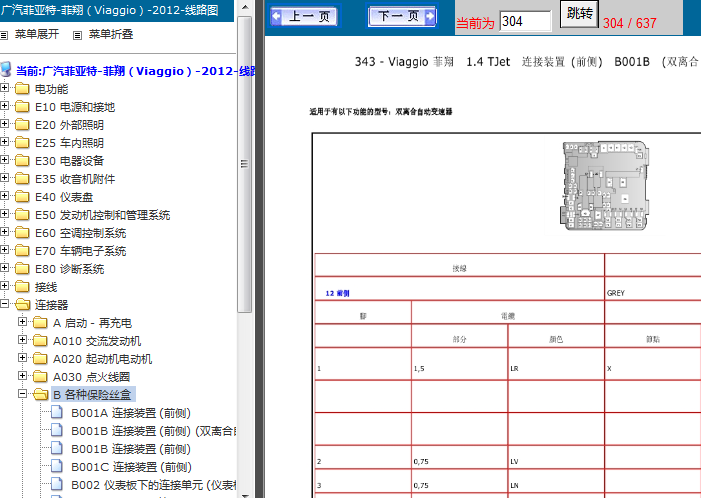Click the 304 / 637 page counter text
The width and height of the screenshot is (701, 498).
pyautogui.click(x=629, y=23)
